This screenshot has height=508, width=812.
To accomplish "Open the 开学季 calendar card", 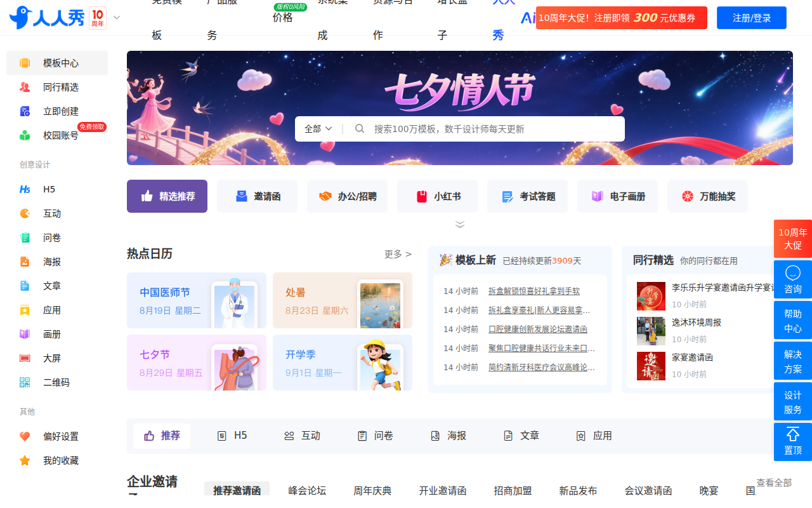I will click(x=343, y=363).
